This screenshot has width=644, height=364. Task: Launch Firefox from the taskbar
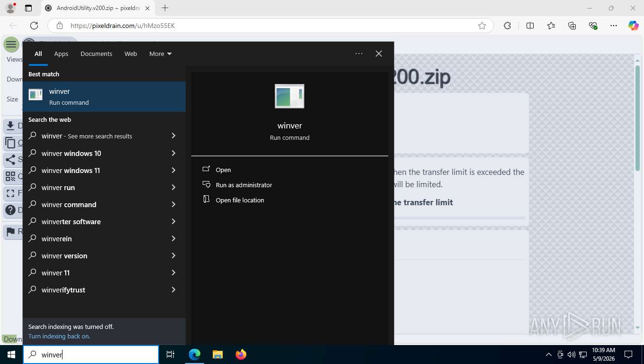click(x=241, y=355)
